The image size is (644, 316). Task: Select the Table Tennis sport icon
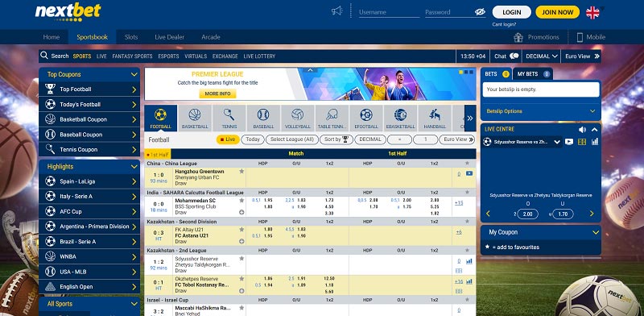(x=332, y=118)
